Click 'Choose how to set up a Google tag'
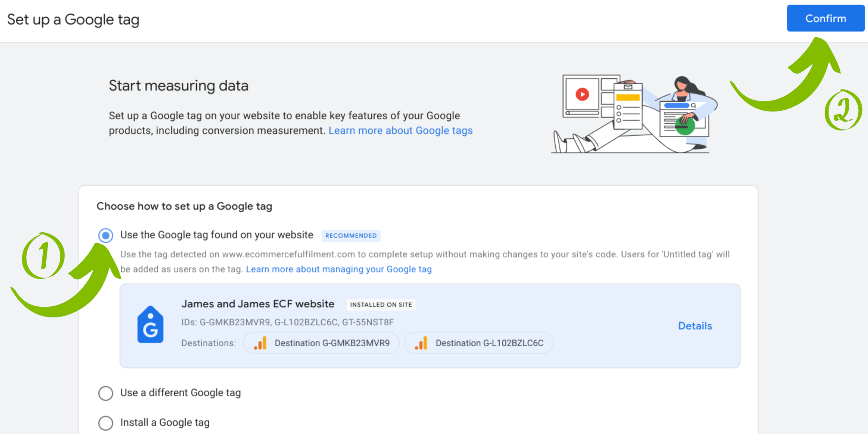The width and height of the screenshot is (868, 434). tap(184, 206)
